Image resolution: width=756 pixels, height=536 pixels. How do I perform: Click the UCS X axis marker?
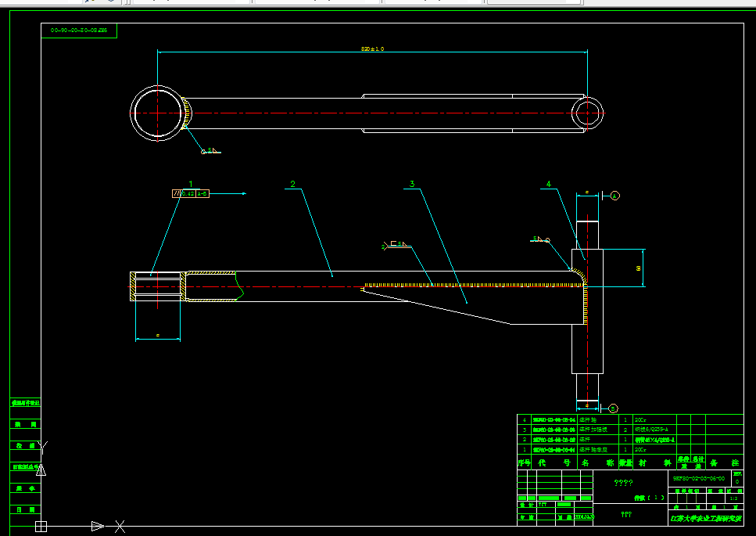click(120, 527)
